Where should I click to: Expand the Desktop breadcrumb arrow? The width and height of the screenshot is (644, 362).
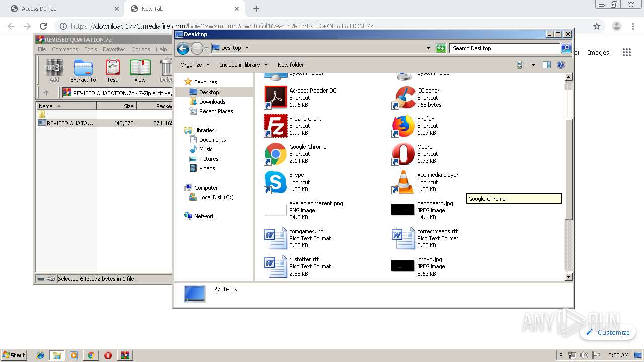pyautogui.click(x=247, y=48)
